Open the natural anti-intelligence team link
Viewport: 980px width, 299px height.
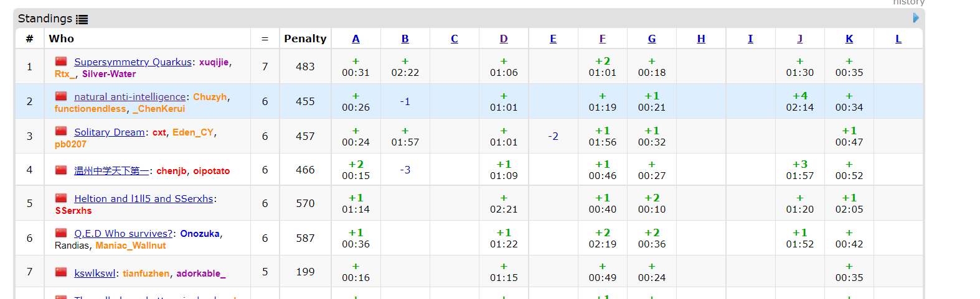click(x=130, y=97)
